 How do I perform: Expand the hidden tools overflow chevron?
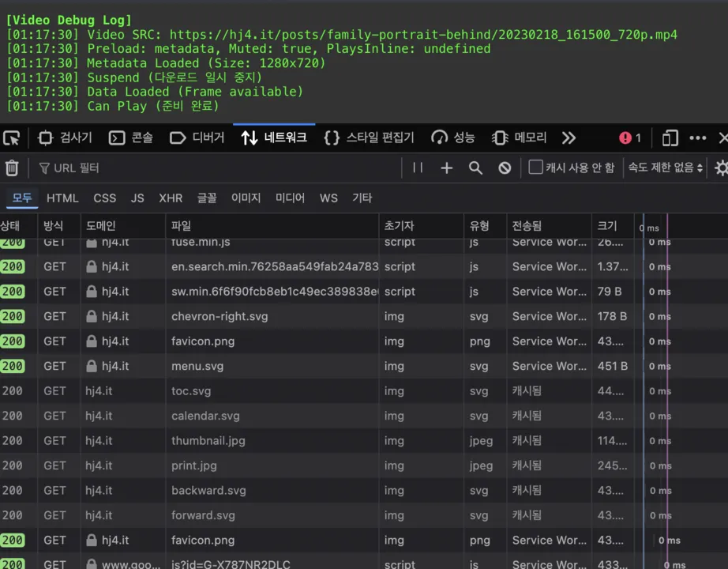[x=569, y=138]
